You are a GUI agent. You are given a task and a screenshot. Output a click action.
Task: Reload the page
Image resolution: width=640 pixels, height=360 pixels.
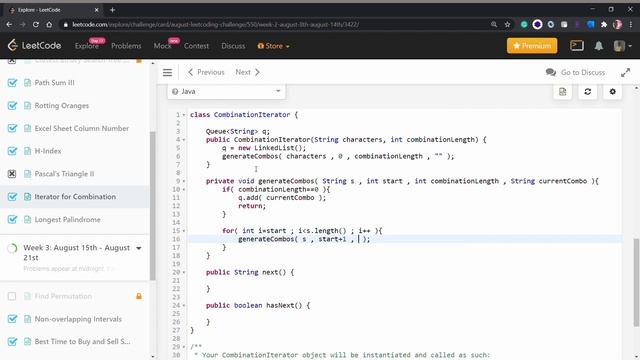(x=36, y=24)
